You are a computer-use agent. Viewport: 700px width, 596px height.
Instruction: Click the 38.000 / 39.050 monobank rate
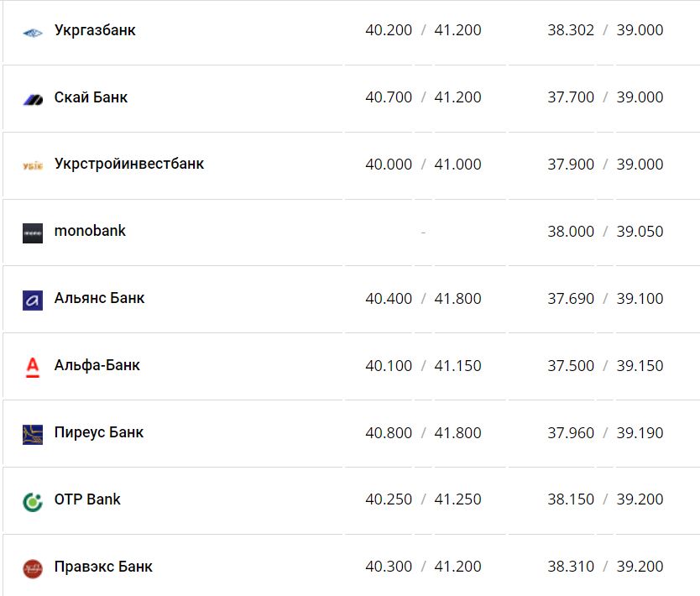tap(605, 232)
